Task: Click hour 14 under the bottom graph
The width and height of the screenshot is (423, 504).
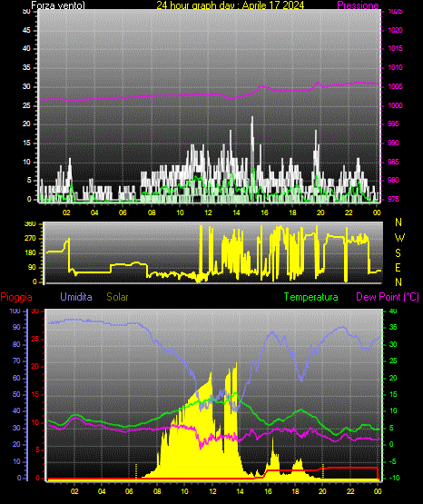Action: (x=240, y=491)
